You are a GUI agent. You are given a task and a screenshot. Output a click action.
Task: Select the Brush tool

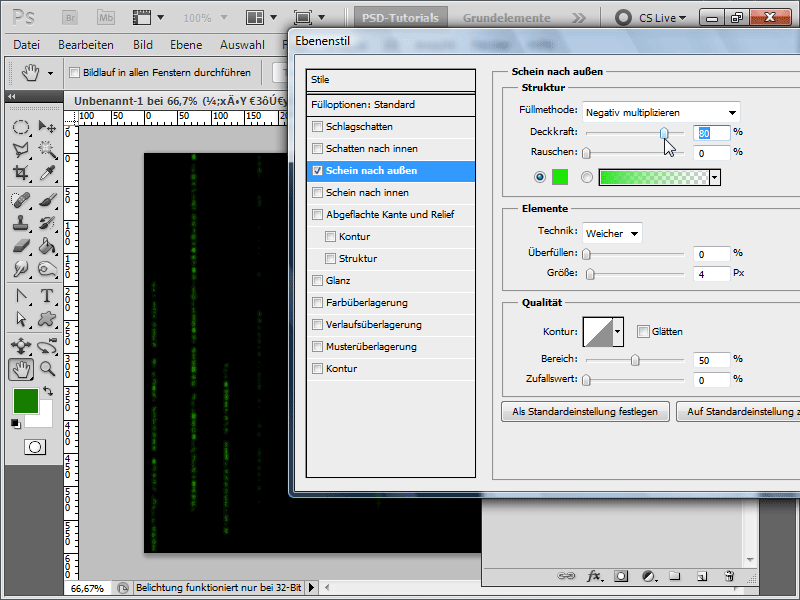coord(47,200)
